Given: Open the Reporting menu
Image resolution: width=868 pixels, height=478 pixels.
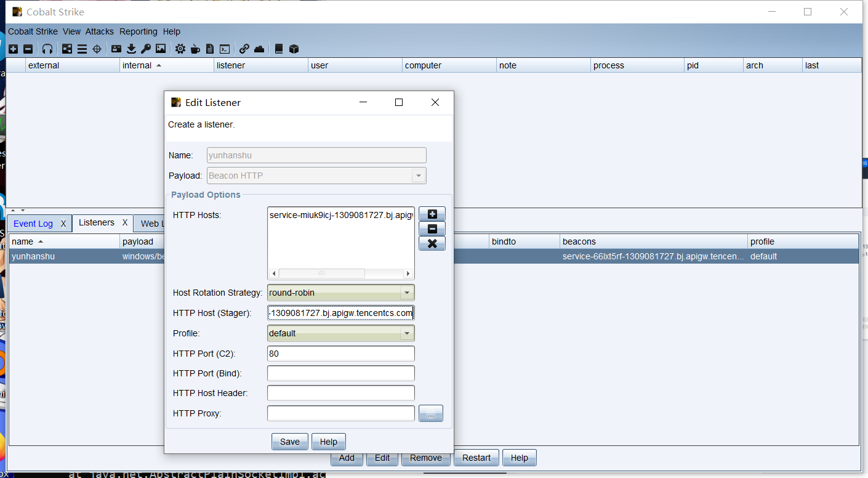Looking at the screenshot, I should [139, 31].
